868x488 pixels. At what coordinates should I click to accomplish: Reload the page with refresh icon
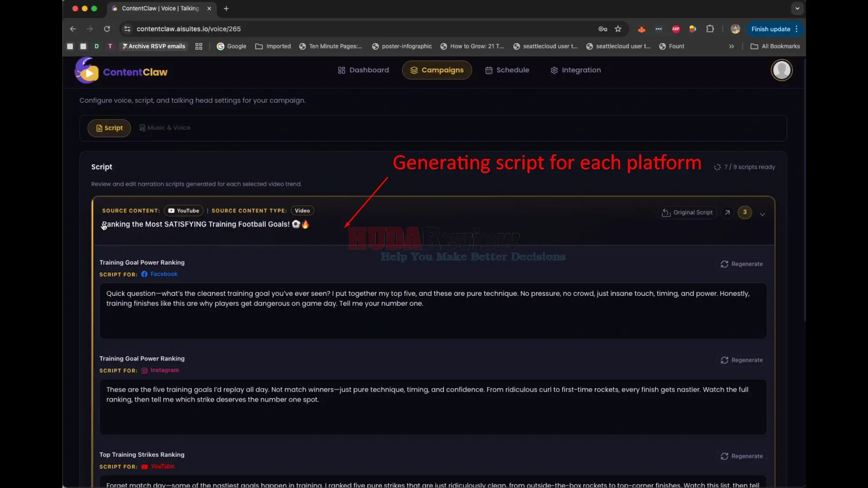(x=107, y=29)
